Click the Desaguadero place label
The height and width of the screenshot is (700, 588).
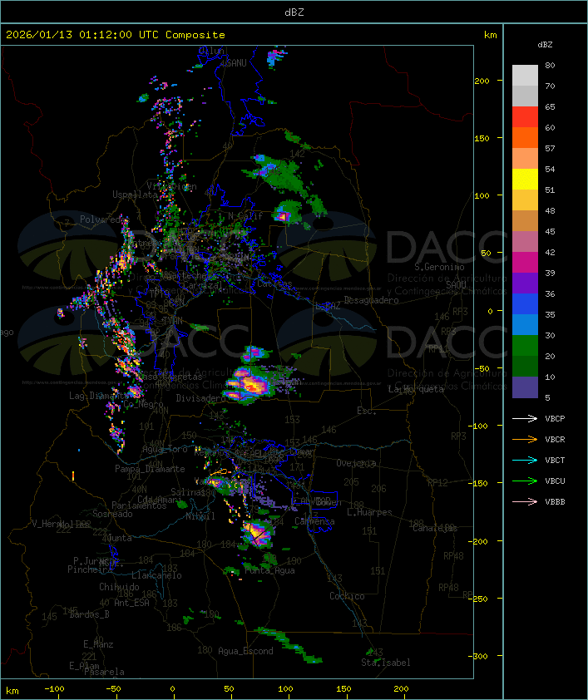point(371,300)
